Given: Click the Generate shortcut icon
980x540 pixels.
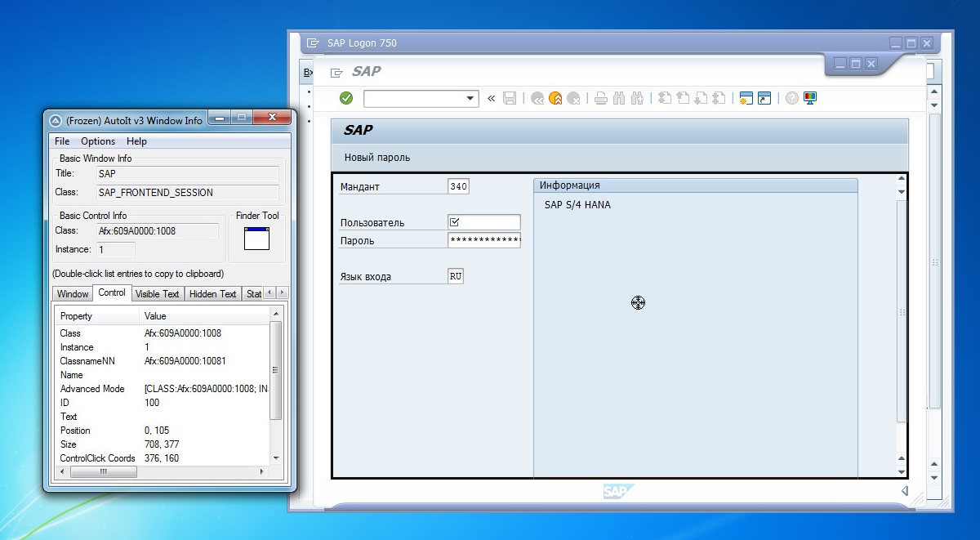Looking at the screenshot, I should click(764, 98).
